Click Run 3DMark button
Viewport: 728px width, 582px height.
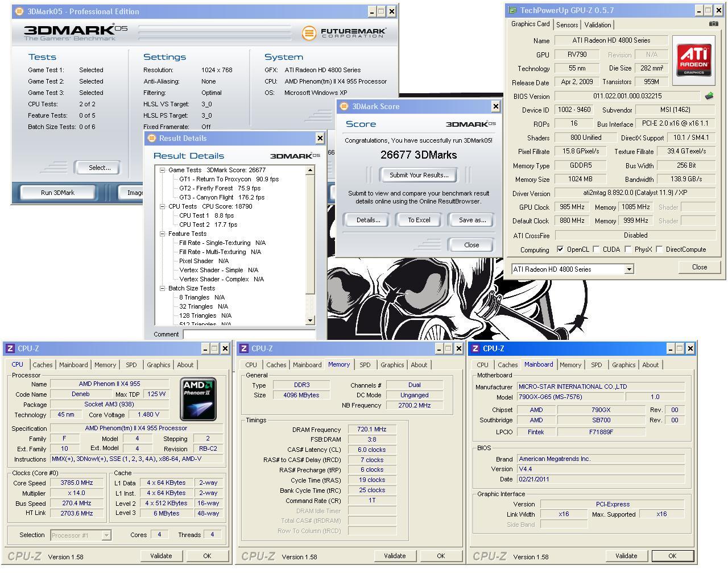[58, 193]
